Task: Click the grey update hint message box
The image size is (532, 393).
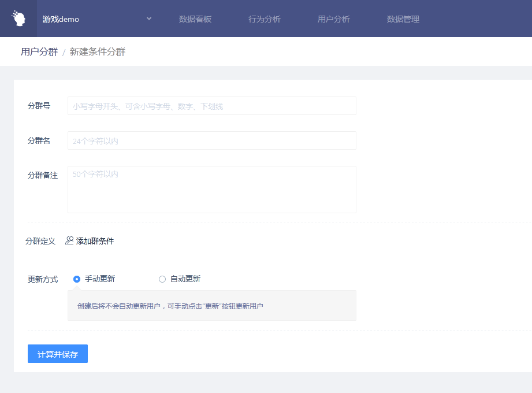Action: [x=211, y=306]
